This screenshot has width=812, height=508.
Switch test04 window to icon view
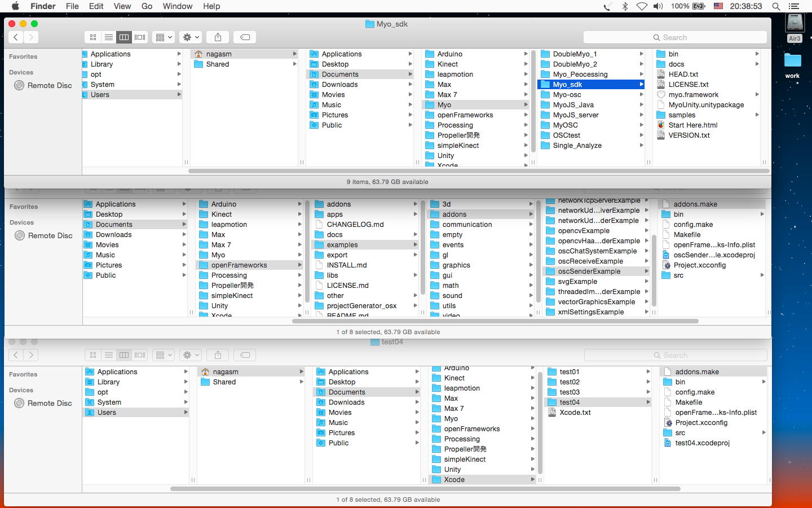coord(93,355)
